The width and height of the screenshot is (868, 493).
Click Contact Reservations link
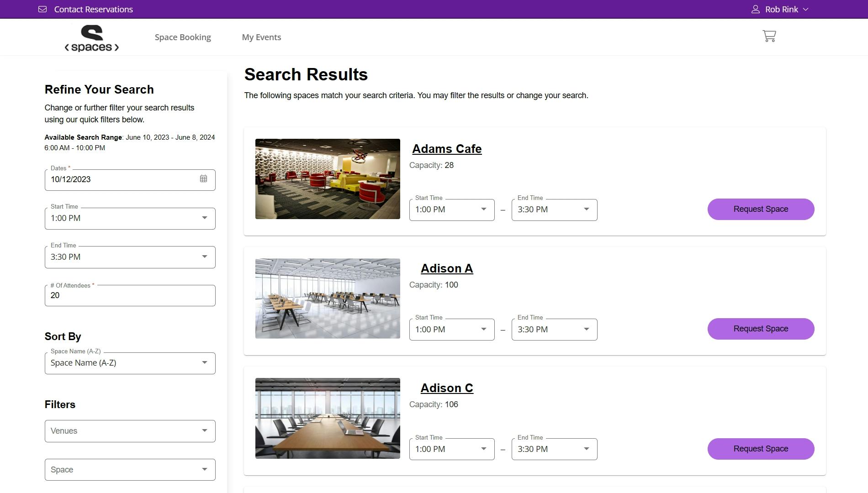pyautogui.click(x=93, y=9)
